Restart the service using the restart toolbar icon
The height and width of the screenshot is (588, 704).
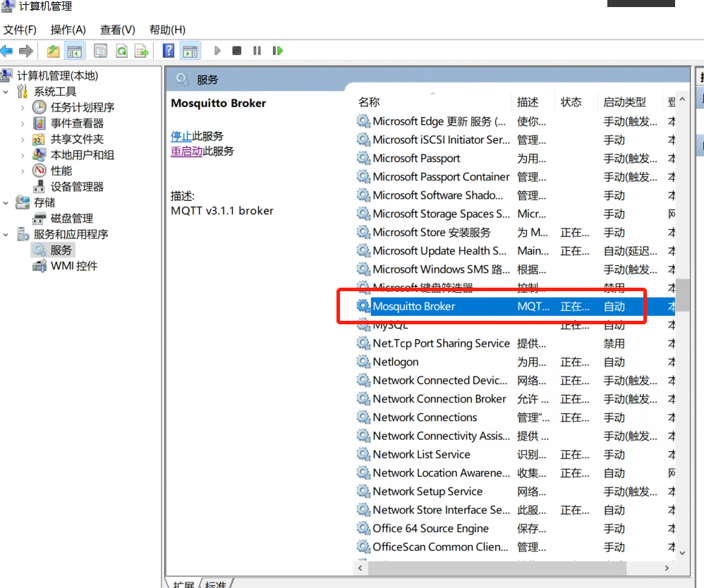(277, 50)
